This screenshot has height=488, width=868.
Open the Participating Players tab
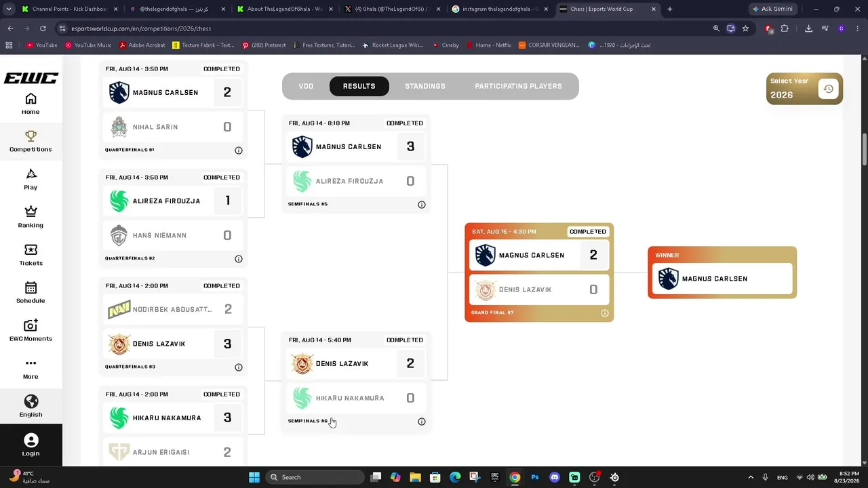pos(518,86)
